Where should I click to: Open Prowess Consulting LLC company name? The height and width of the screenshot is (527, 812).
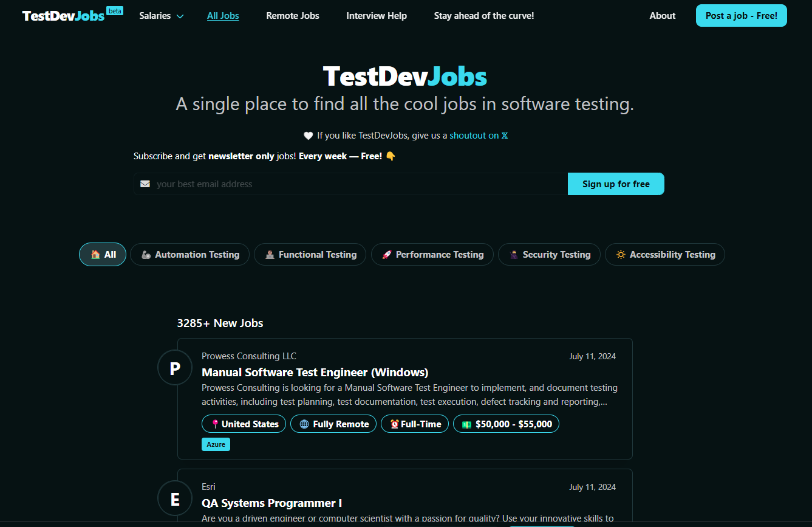[249, 356]
